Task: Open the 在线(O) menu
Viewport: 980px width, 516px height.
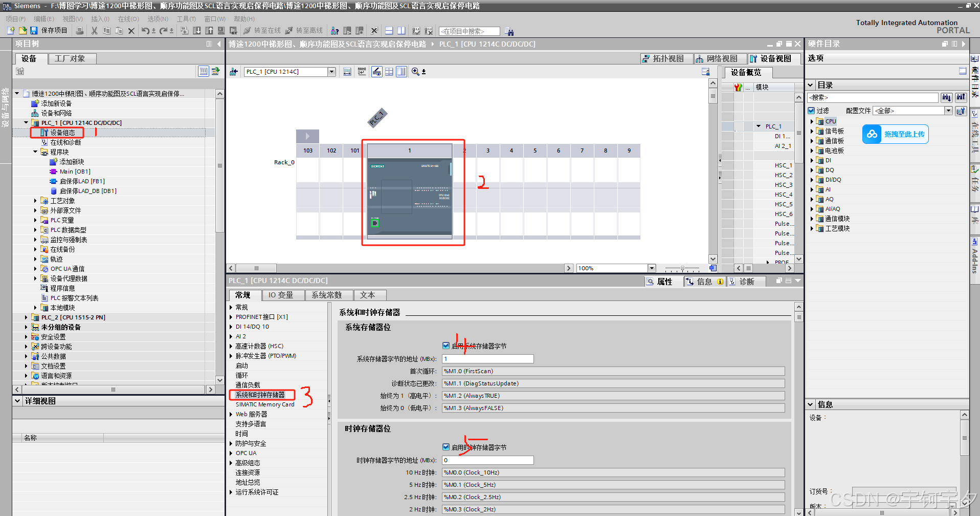Action: 128,19
